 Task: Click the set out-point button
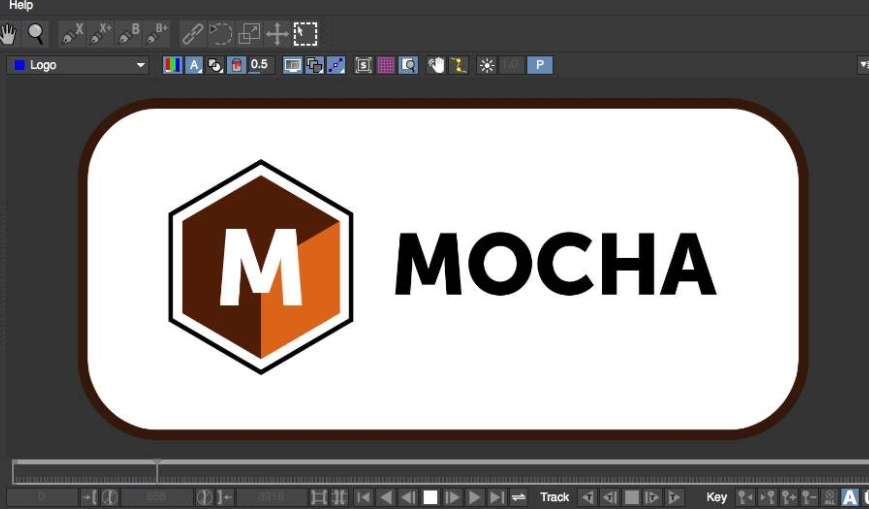(224, 497)
